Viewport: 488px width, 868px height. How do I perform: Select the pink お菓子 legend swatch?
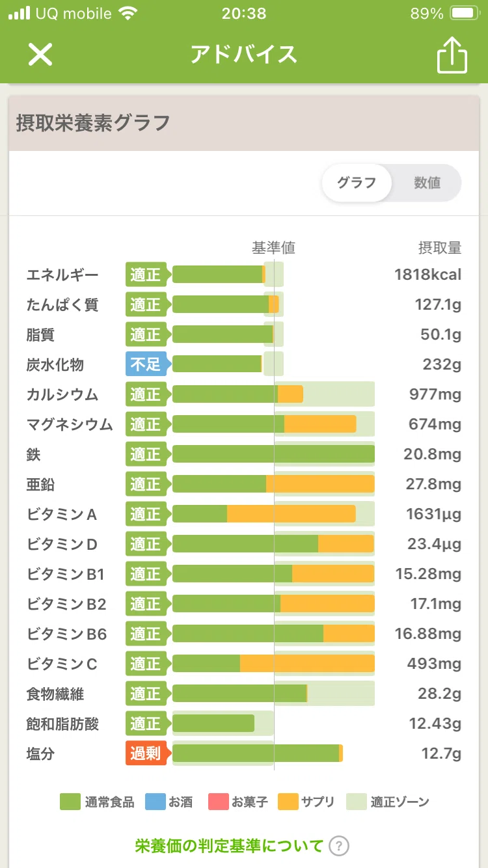pyautogui.click(x=218, y=802)
